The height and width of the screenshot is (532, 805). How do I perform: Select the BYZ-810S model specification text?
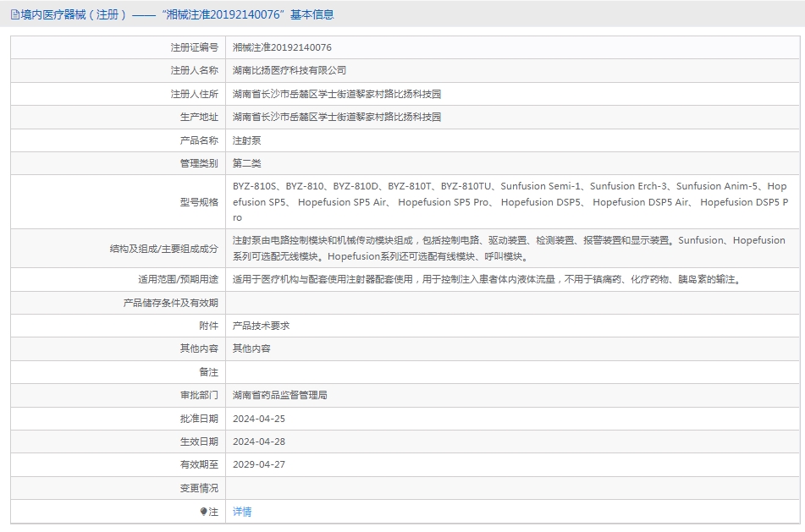coord(510,201)
